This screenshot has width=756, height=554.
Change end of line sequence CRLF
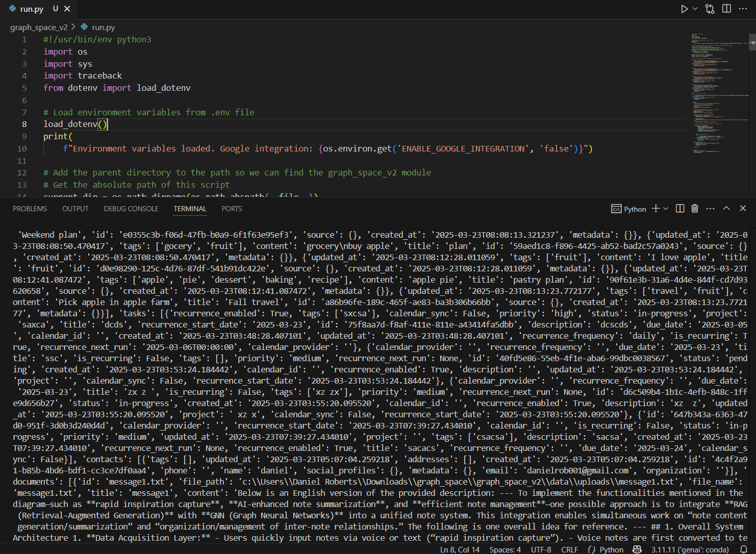569,549
